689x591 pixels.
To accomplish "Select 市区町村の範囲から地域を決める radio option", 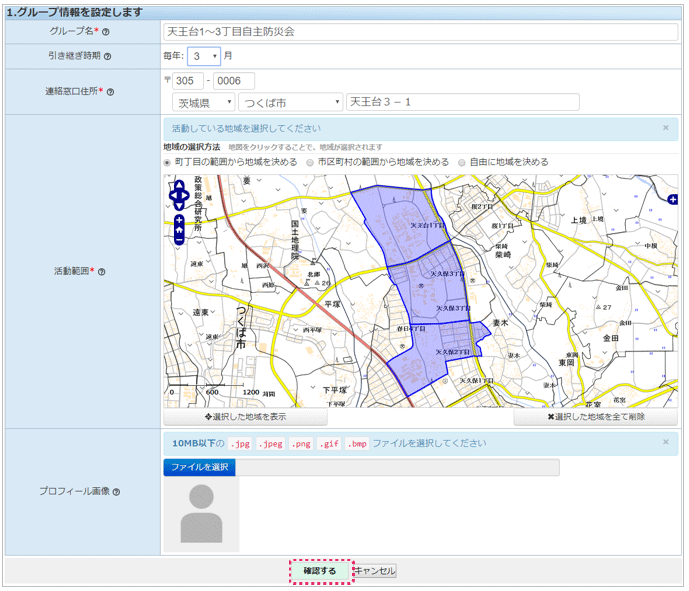I will coord(310,162).
